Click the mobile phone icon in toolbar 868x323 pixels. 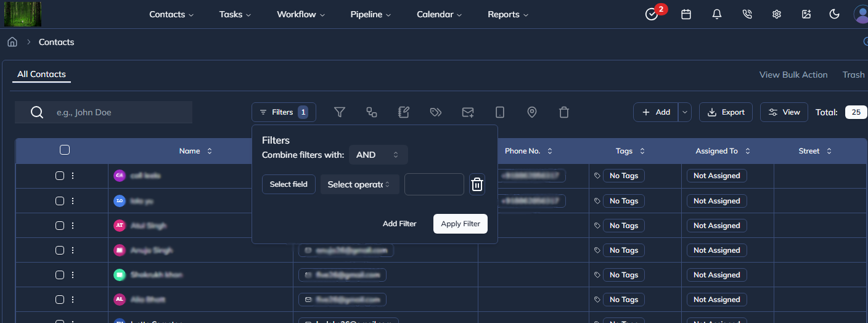click(500, 112)
